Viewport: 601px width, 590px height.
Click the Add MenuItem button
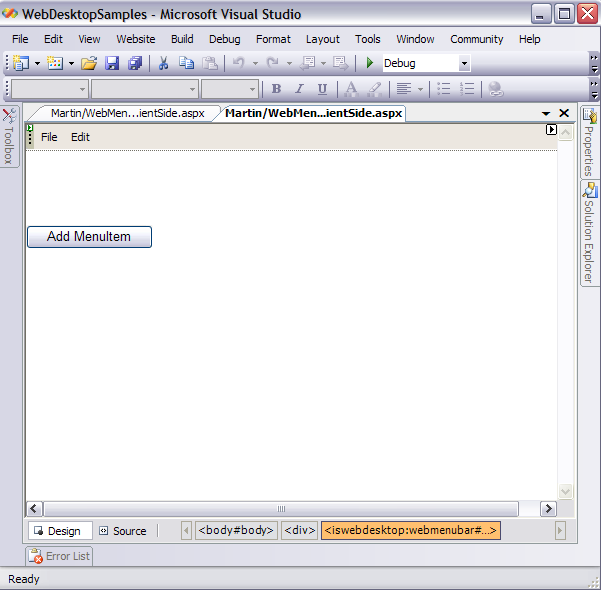(89, 237)
